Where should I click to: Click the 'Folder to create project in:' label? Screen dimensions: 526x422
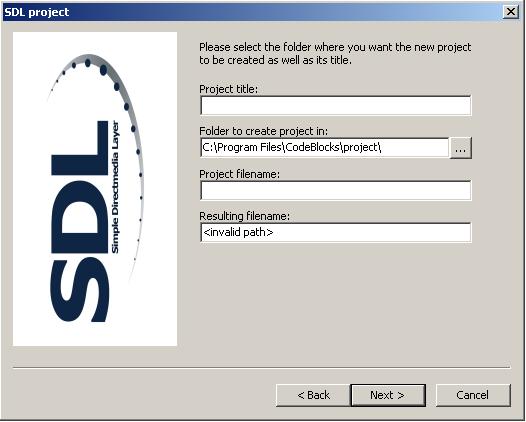[264, 131]
